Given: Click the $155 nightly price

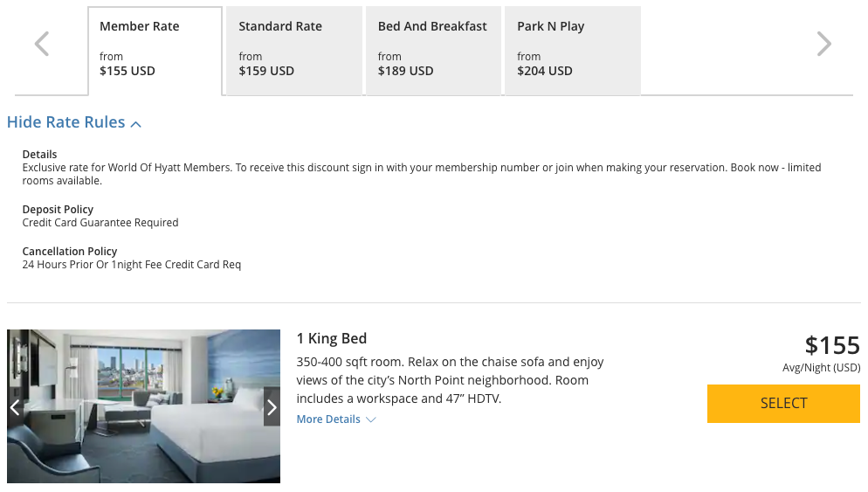Looking at the screenshot, I should click(831, 345).
